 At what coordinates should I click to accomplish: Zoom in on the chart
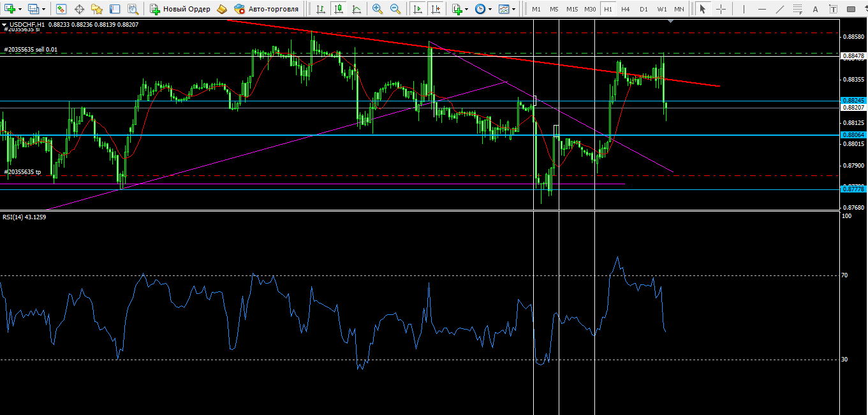[378, 9]
